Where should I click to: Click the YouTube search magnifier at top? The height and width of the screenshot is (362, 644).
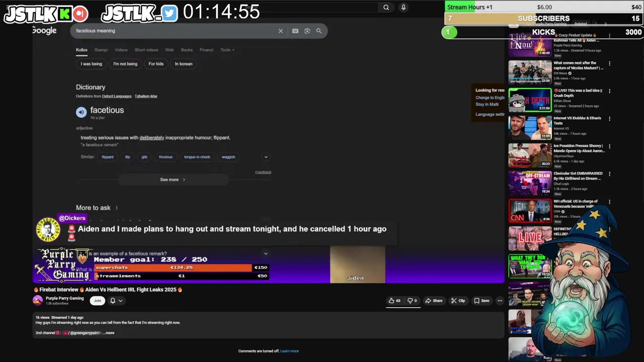386,7
